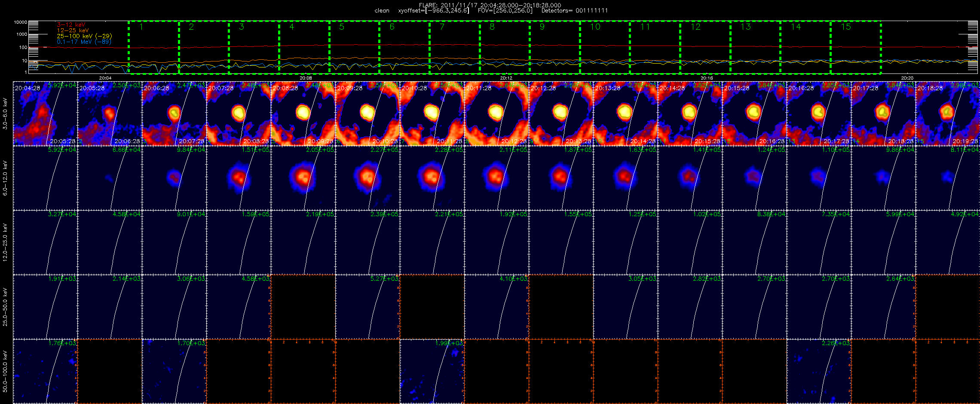The image size is (980, 404).
Task: Click the '20:20' time axis label
Action: pyautogui.click(x=907, y=78)
